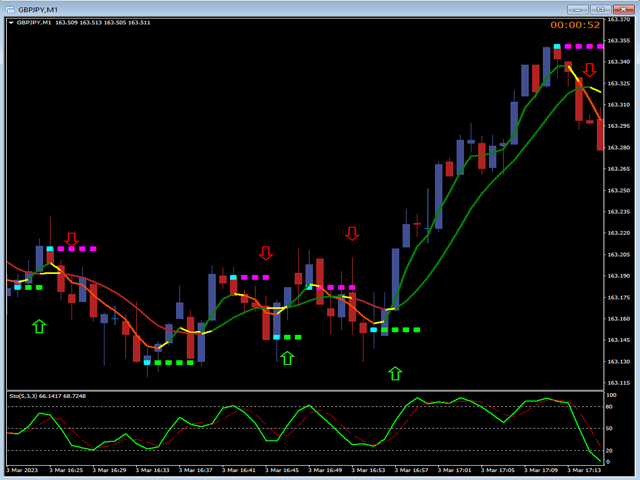Click the second red down arrow from left
Viewport: 640px width, 480px height.
(x=265, y=253)
